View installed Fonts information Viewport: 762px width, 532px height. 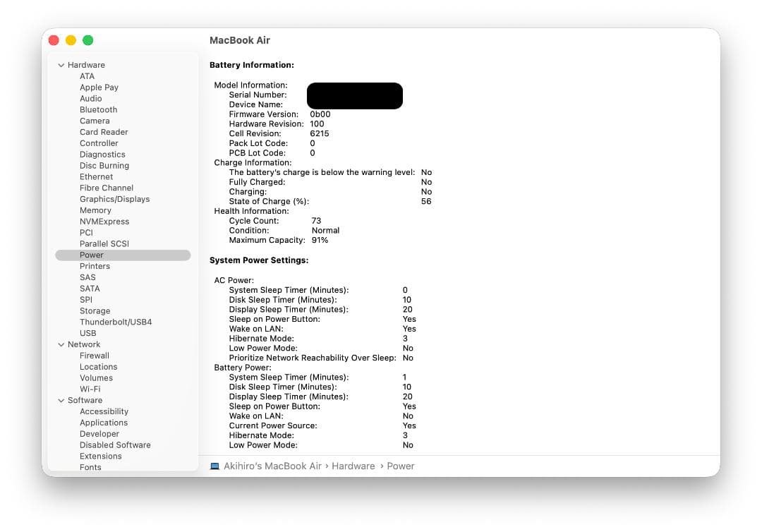[x=90, y=467]
